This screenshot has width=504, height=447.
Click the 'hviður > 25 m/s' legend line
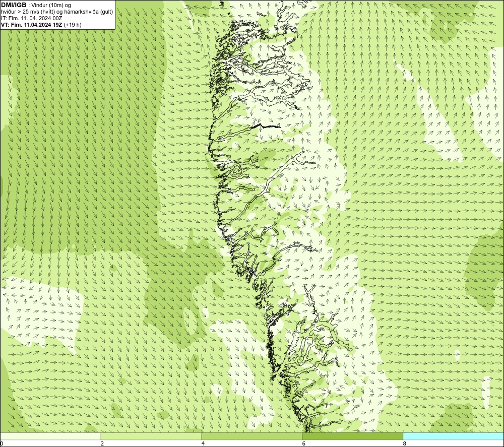coord(57,12)
